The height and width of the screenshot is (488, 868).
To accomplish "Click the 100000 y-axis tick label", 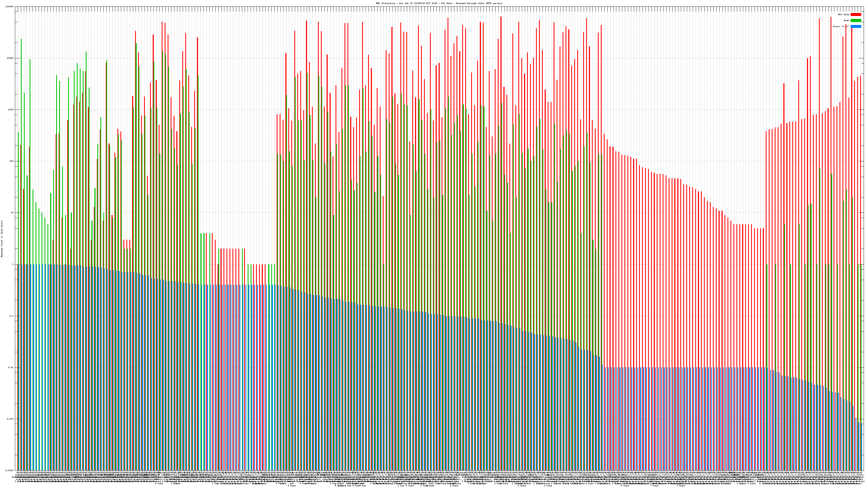I will point(10,7).
